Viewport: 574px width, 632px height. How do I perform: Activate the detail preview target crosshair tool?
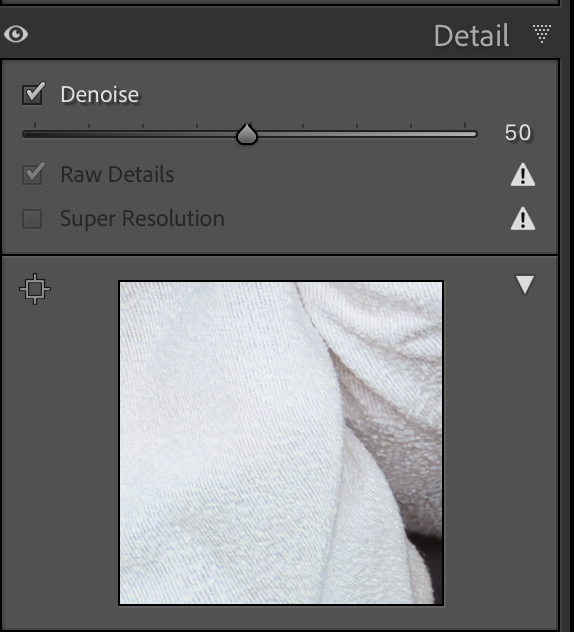(35, 289)
